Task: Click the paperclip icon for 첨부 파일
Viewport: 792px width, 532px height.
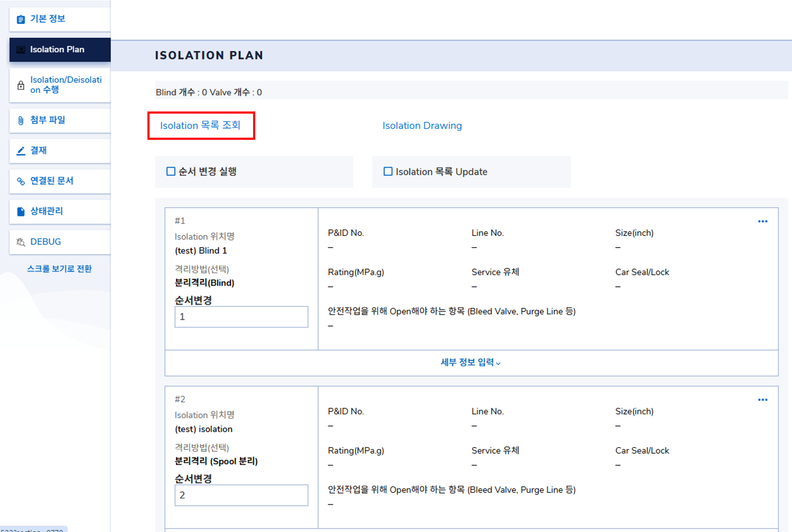Action: click(21, 120)
